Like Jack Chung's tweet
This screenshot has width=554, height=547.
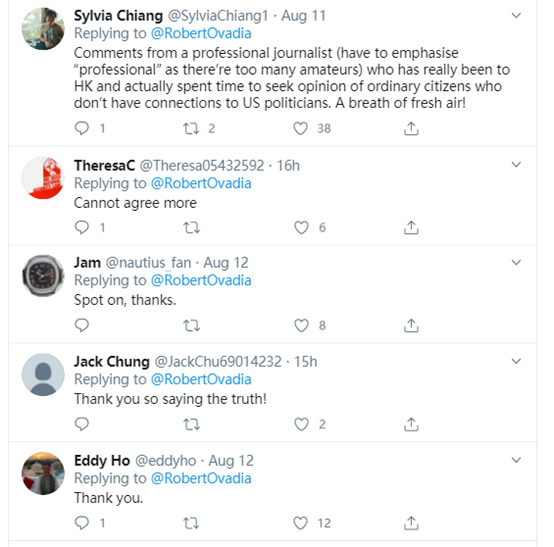coord(301,424)
